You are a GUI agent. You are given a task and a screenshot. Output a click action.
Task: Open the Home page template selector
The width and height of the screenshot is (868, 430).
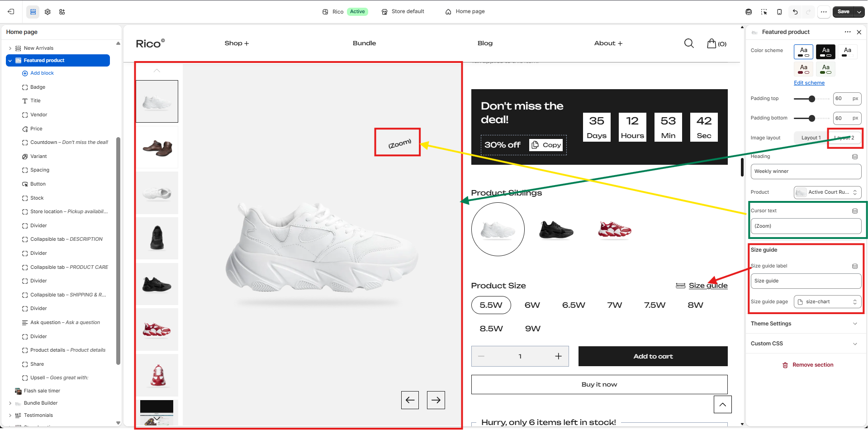click(x=465, y=12)
